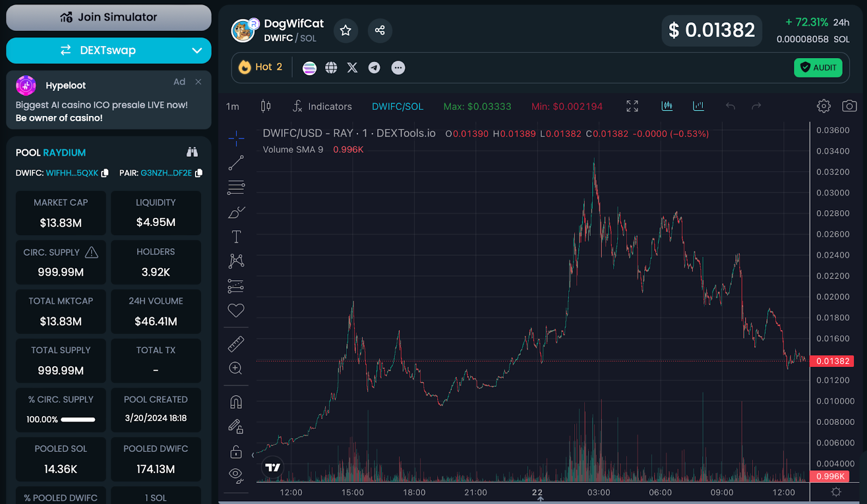Click circulating supply warning triangle
Screen dimensions: 867x504
(92, 252)
